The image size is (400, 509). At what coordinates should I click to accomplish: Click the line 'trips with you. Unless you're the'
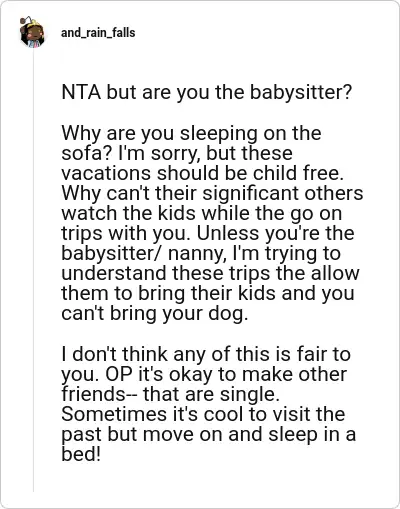coord(208,233)
